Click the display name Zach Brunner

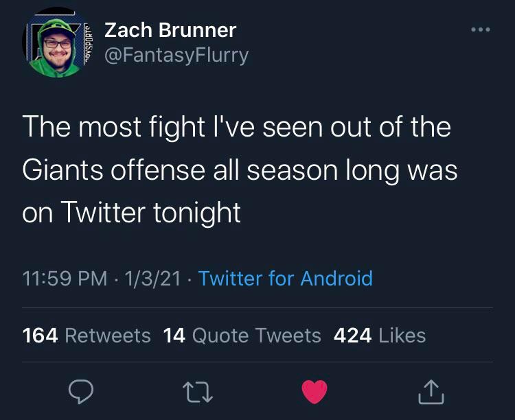pos(170,30)
